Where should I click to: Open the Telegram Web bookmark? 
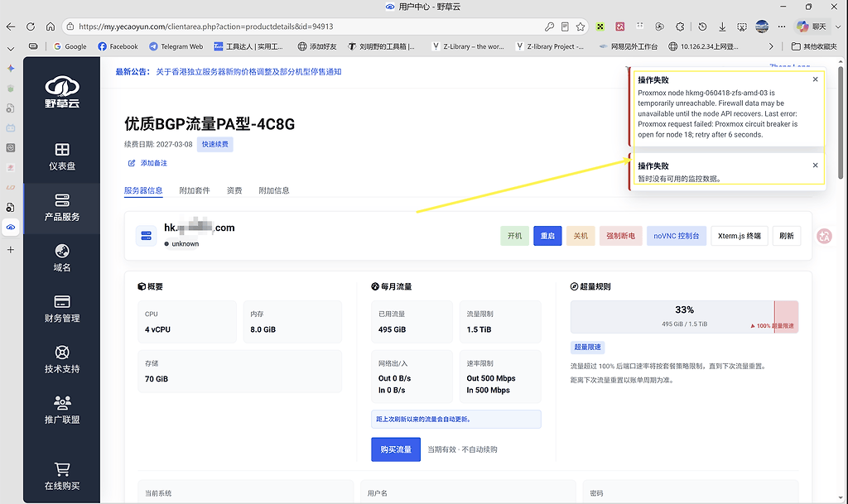coord(176,46)
